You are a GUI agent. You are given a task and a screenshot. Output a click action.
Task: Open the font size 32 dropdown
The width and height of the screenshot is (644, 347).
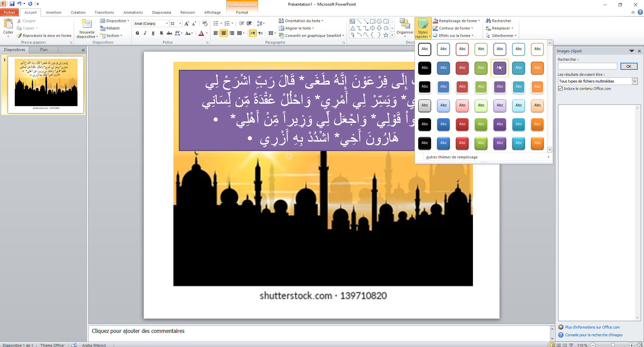pyautogui.click(x=180, y=23)
